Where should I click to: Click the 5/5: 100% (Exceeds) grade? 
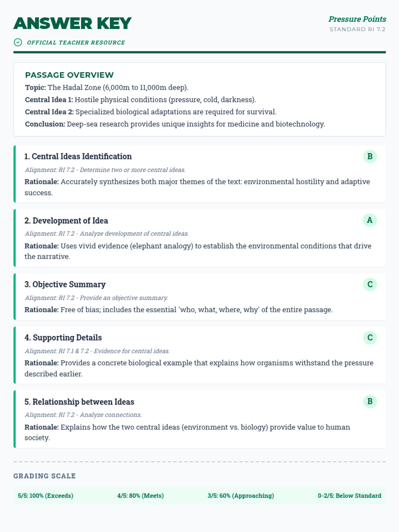[46, 495]
